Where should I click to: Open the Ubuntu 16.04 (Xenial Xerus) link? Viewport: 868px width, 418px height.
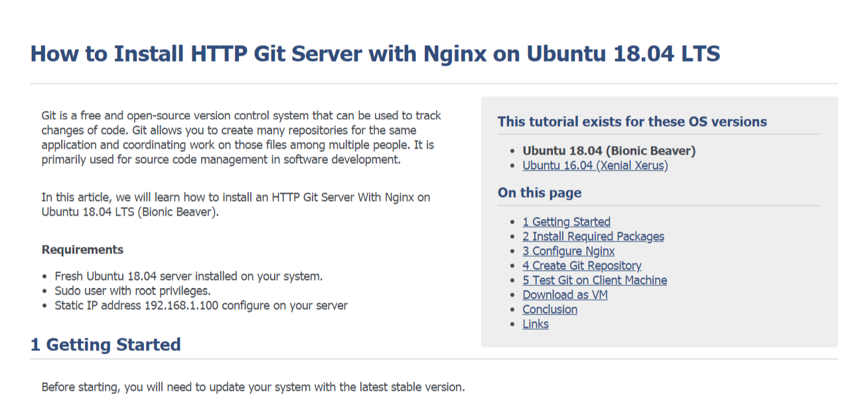(595, 165)
